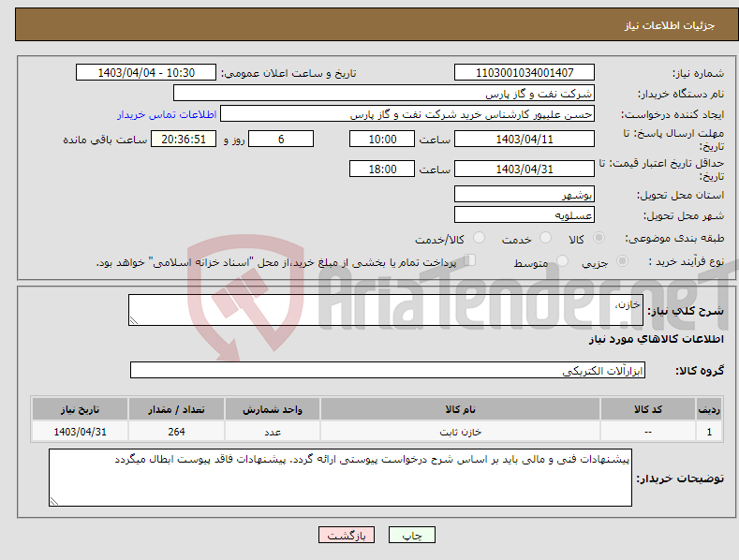739x560 pixels.
Task: Select the کالا/خدمت radio button
Action: tap(479, 238)
